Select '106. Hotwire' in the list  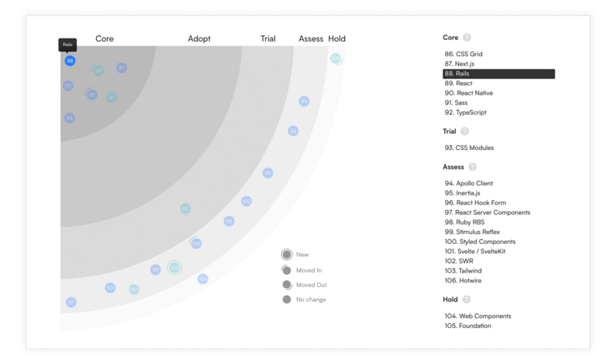pyautogui.click(x=464, y=280)
